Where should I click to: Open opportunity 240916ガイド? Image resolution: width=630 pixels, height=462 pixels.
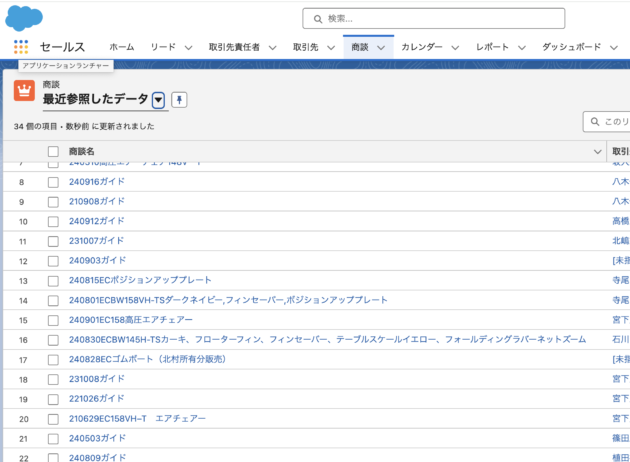(x=97, y=182)
